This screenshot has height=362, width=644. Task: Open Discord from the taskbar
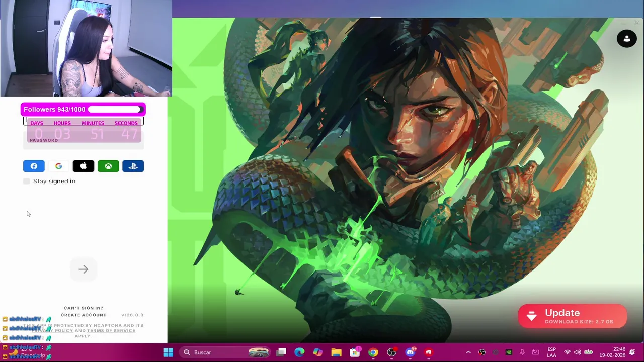tap(410, 352)
